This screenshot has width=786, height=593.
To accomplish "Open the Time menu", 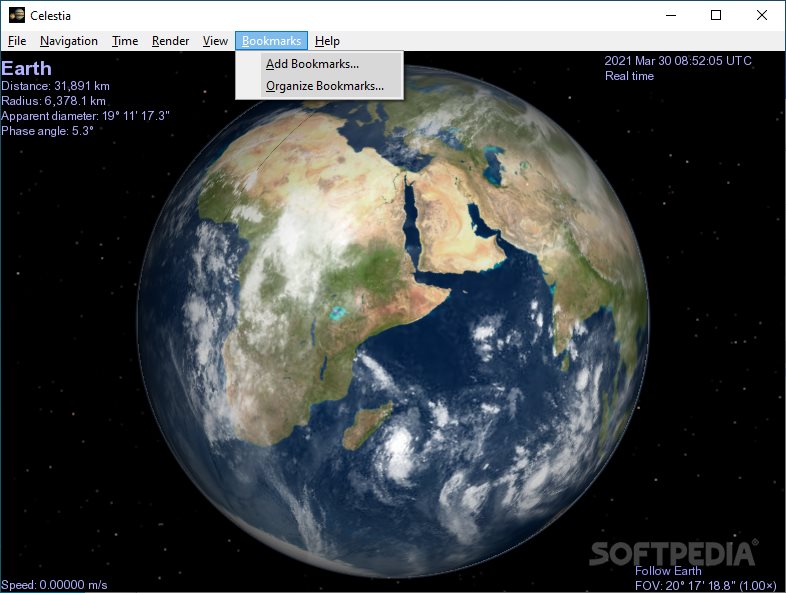I will pyautogui.click(x=125, y=41).
